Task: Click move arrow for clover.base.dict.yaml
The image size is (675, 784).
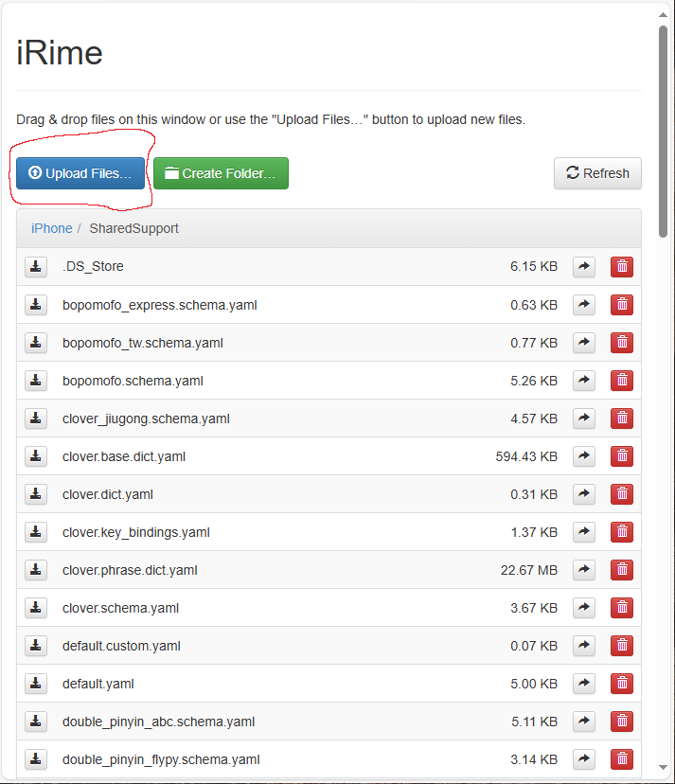Action: tap(584, 456)
